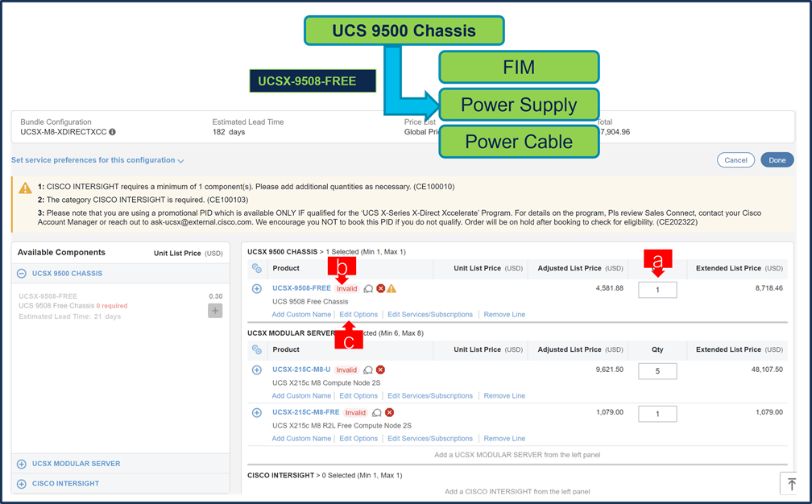Click the Power Cable green label box
812x504 pixels.
coord(519,142)
